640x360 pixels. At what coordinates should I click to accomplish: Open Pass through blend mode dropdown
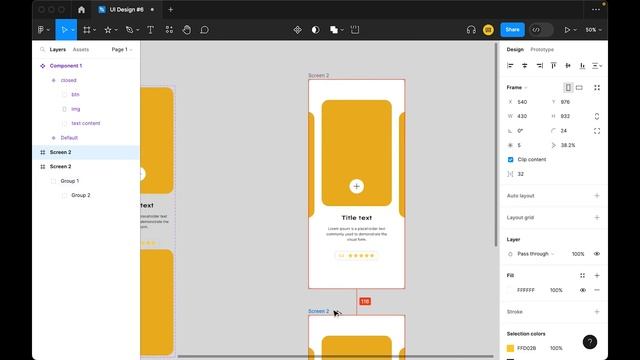536,254
